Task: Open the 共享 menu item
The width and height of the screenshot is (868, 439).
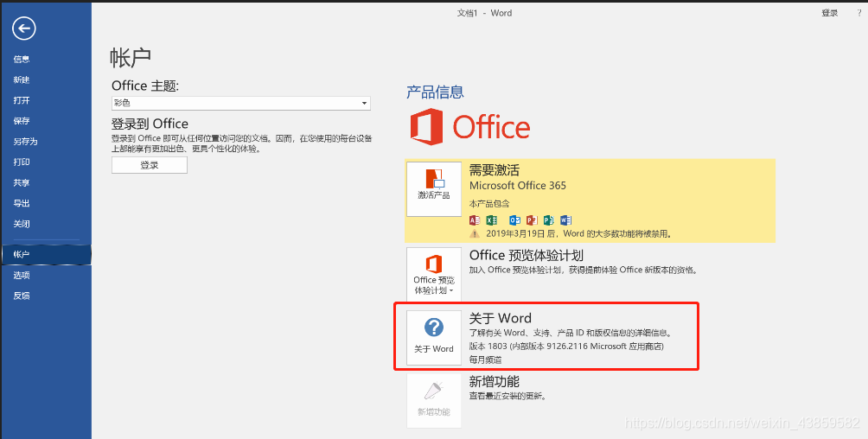Action: pos(46,182)
